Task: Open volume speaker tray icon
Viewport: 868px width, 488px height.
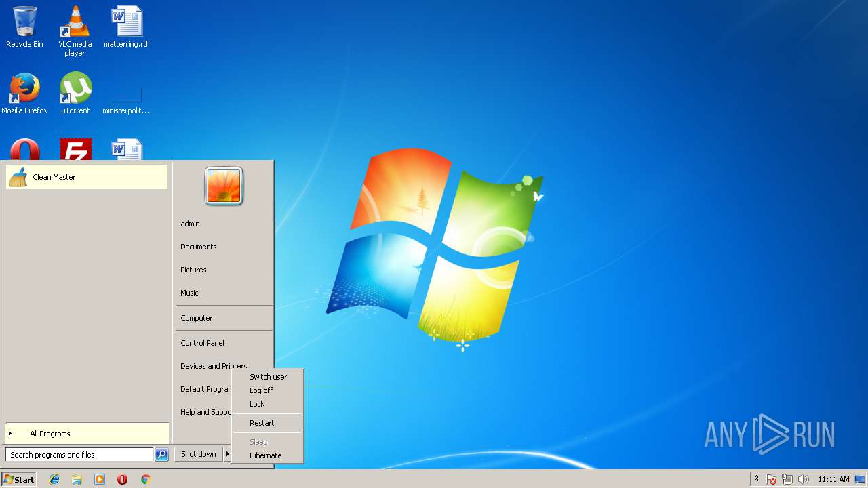Action: point(804,479)
